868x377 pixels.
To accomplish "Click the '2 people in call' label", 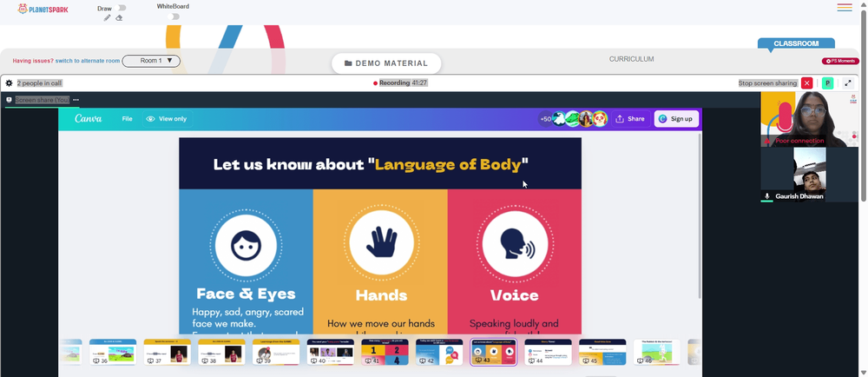I will pos(39,83).
